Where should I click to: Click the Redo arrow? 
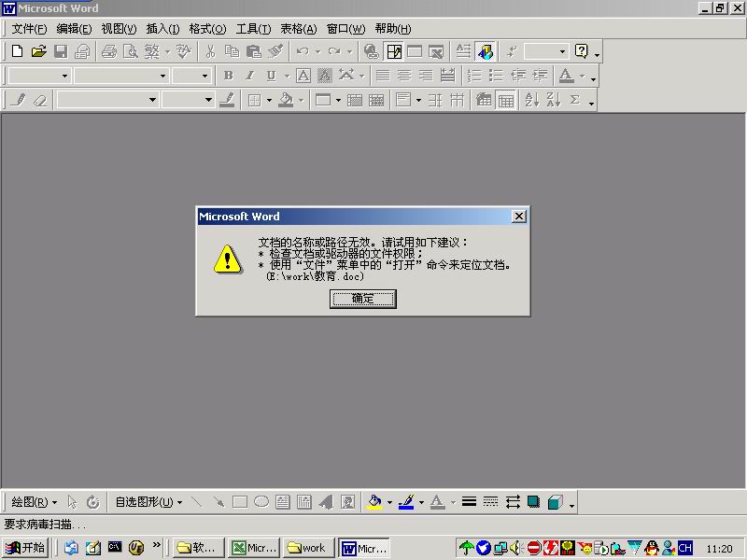click(334, 51)
